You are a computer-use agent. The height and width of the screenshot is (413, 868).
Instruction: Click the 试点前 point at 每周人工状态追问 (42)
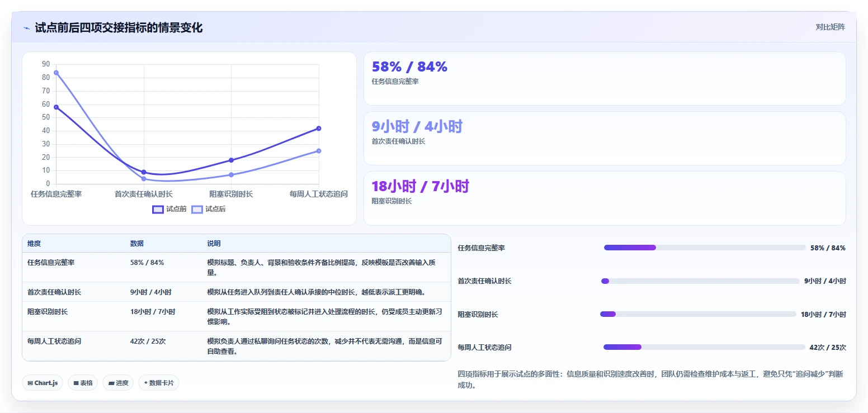point(319,129)
